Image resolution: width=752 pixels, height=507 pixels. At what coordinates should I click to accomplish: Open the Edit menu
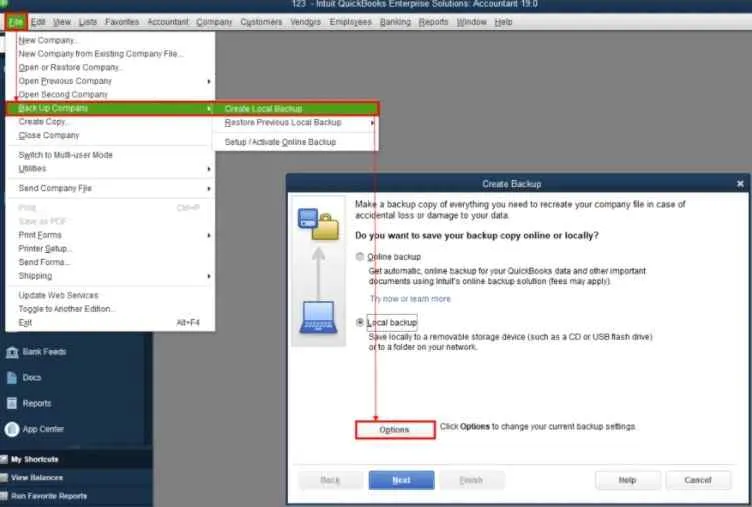click(x=38, y=22)
